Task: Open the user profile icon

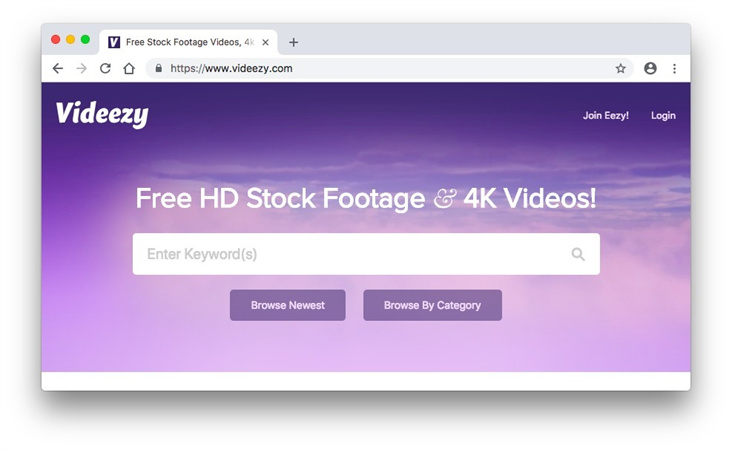Action: coord(650,68)
